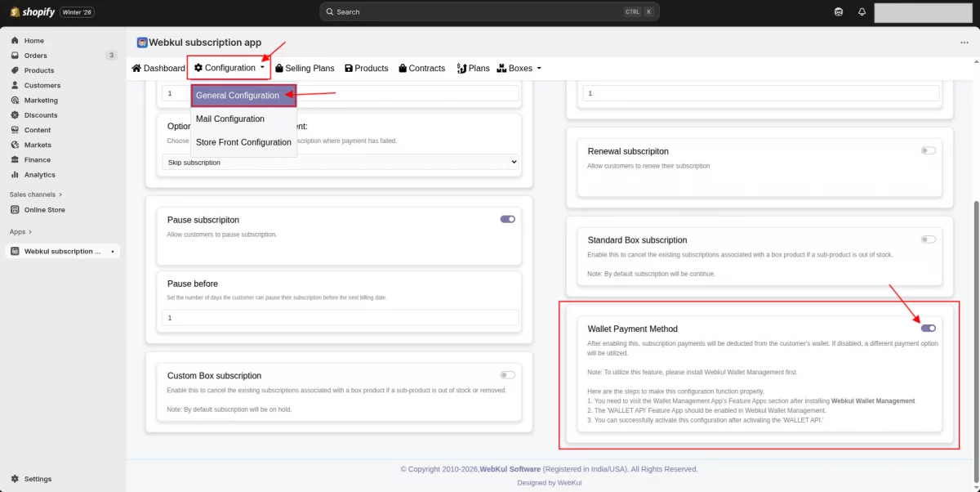Click the top-right numeric input field
Image resolution: width=980 pixels, height=492 pixels.
(x=761, y=93)
